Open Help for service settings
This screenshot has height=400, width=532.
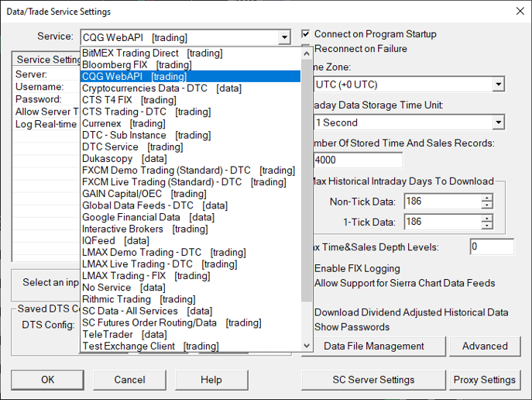coord(211,380)
